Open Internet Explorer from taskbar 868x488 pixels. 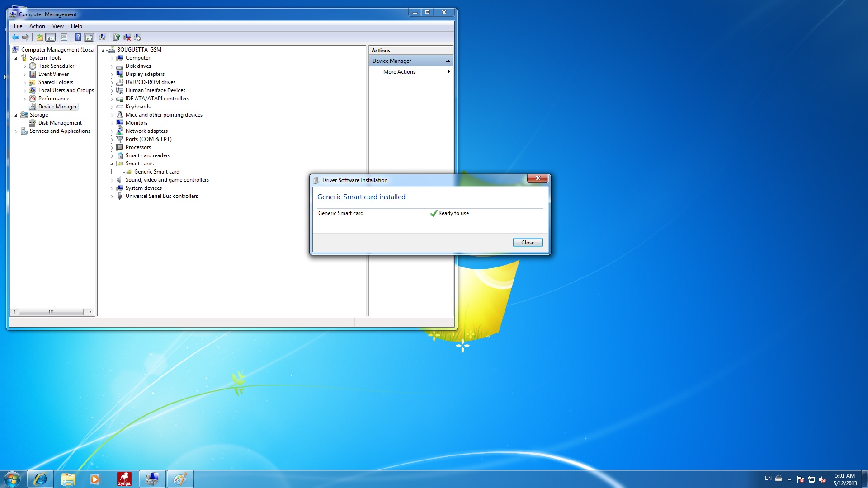coord(40,479)
